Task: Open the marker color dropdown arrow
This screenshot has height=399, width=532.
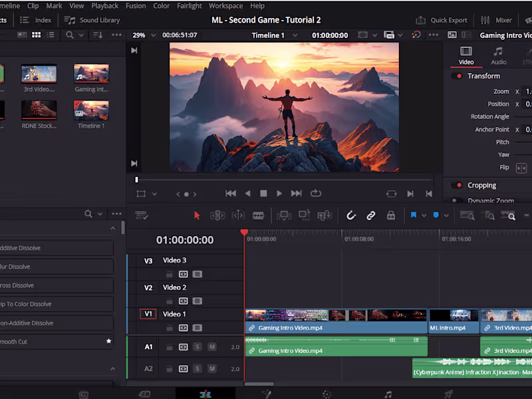Action: point(446,215)
